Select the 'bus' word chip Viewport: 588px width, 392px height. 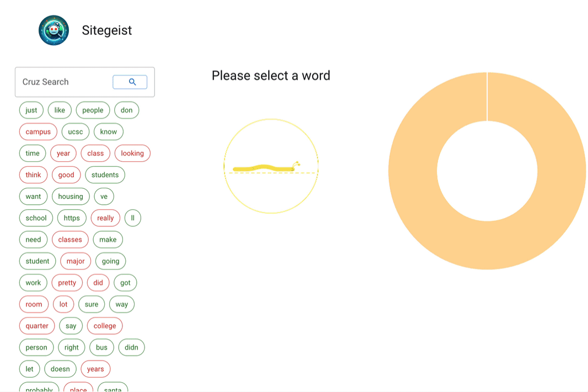point(101,347)
